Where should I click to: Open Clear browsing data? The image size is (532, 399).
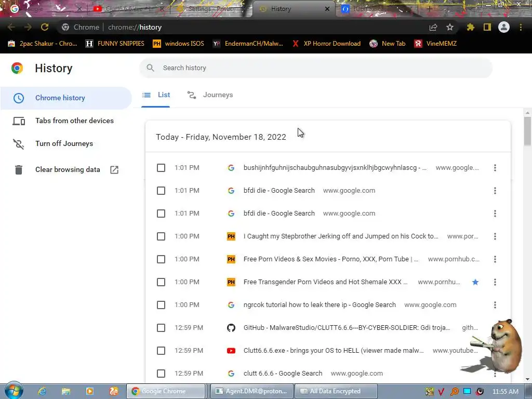click(x=66, y=170)
